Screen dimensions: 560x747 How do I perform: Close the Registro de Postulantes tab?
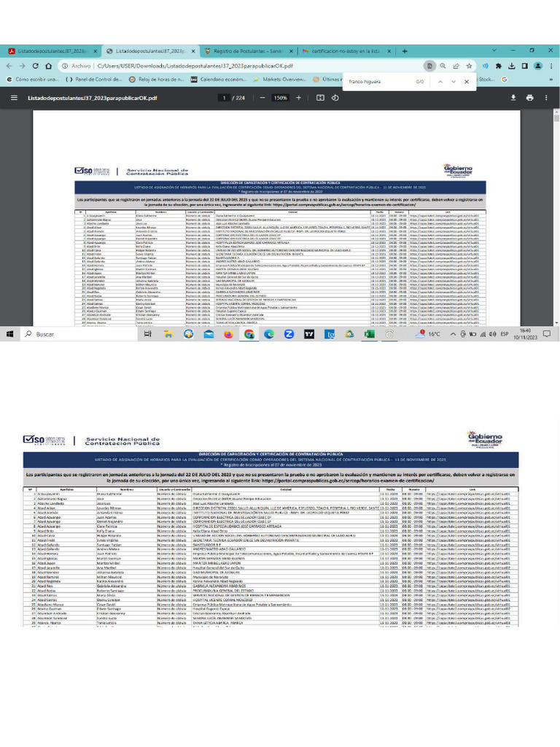(292, 51)
